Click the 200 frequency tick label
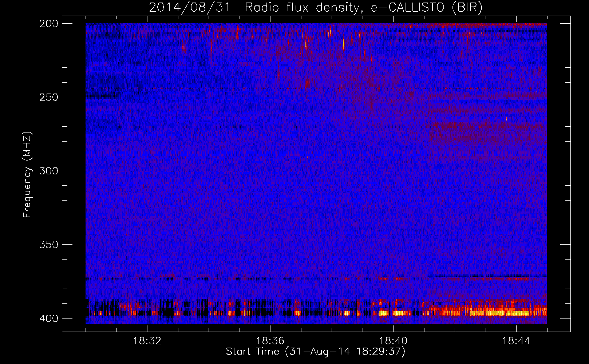 coord(49,24)
